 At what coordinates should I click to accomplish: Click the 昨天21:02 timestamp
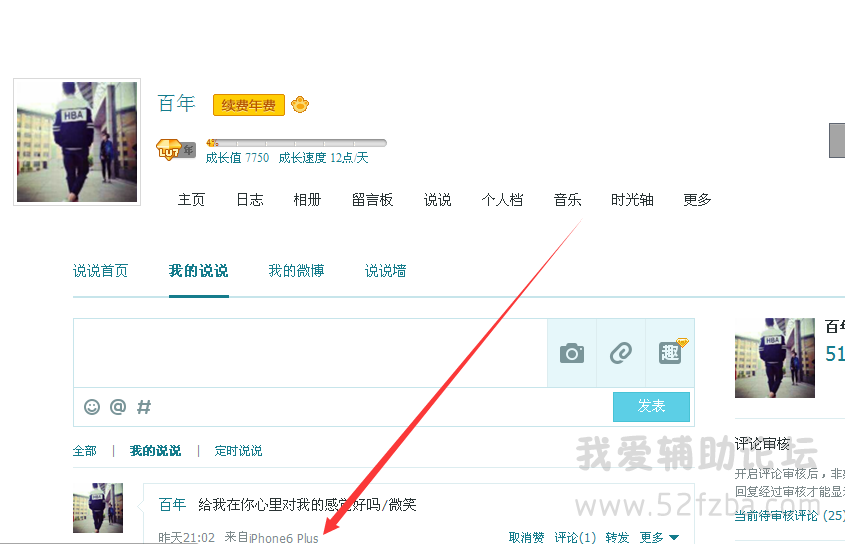tap(186, 538)
